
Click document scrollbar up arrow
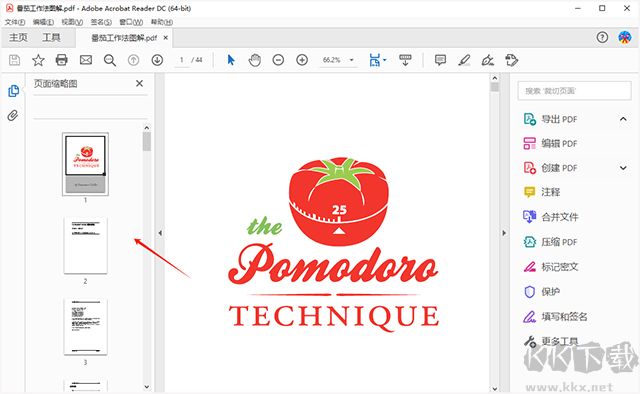point(495,78)
